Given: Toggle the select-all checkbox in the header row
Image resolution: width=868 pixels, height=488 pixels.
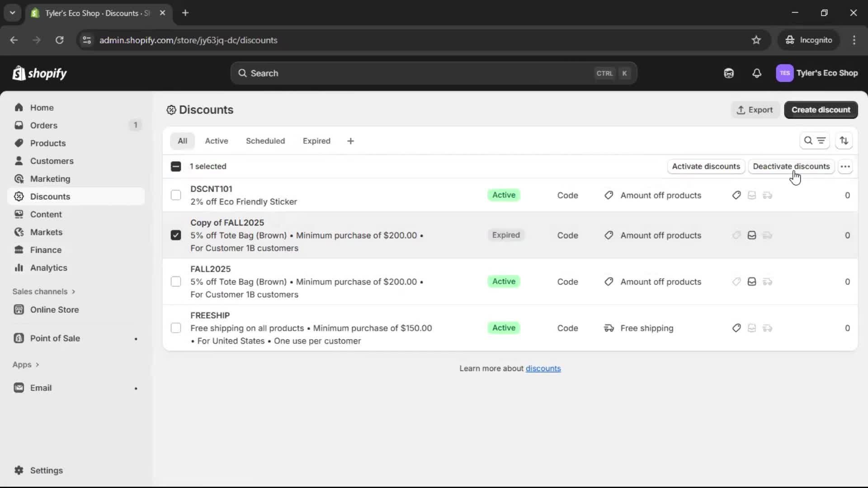Looking at the screenshot, I should point(176,166).
